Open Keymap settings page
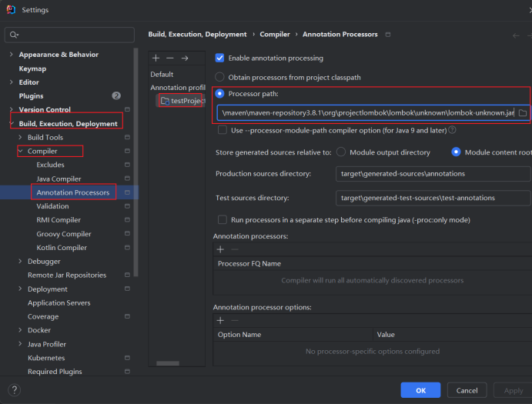Viewport: 532px width, 404px height. (32, 68)
